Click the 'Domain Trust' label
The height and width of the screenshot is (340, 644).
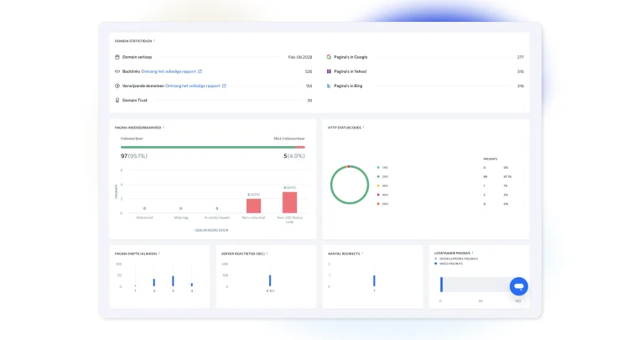(135, 100)
